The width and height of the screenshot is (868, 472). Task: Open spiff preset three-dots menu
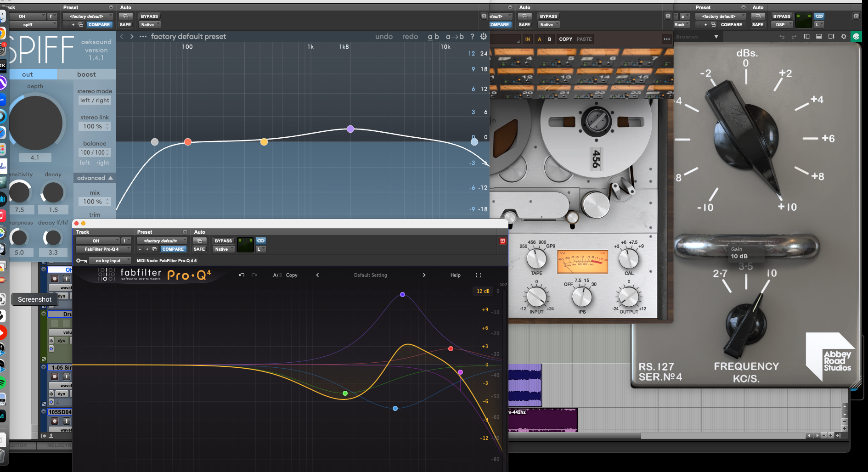(143, 36)
